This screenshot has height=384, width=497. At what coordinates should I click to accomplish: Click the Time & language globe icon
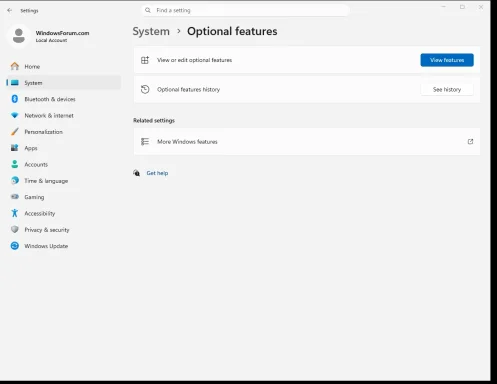point(15,180)
